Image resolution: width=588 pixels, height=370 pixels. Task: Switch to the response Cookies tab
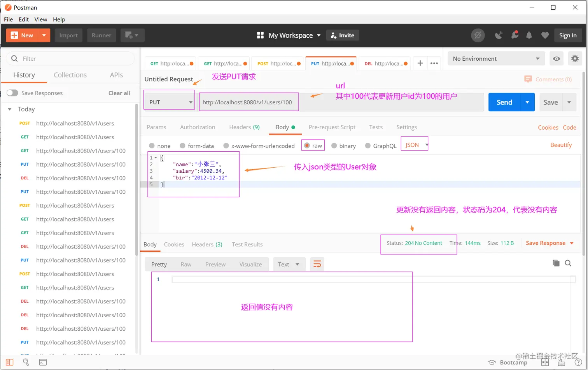point(174,244)
